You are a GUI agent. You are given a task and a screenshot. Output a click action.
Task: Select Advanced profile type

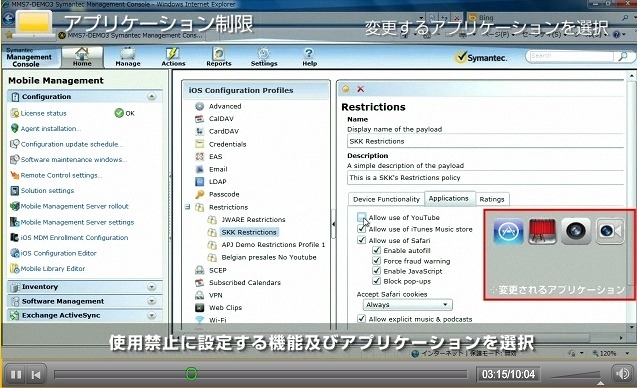point(225,106)
